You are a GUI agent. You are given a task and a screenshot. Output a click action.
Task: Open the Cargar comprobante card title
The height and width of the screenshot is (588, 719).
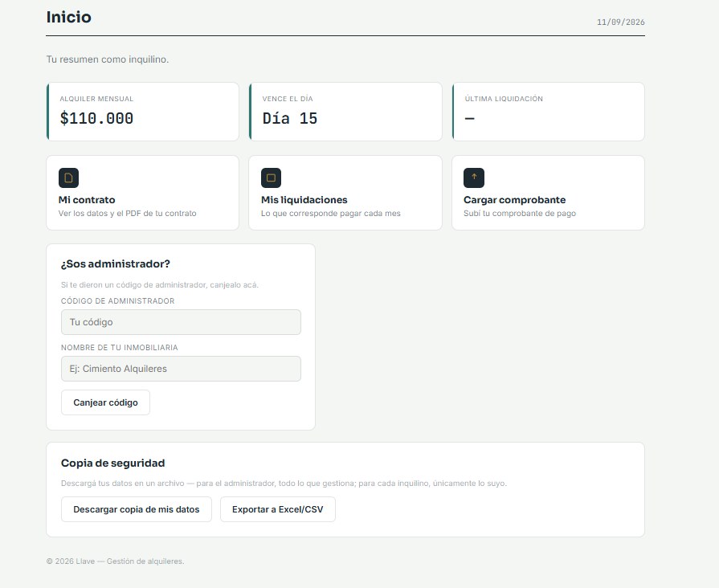tap(514, 200)
